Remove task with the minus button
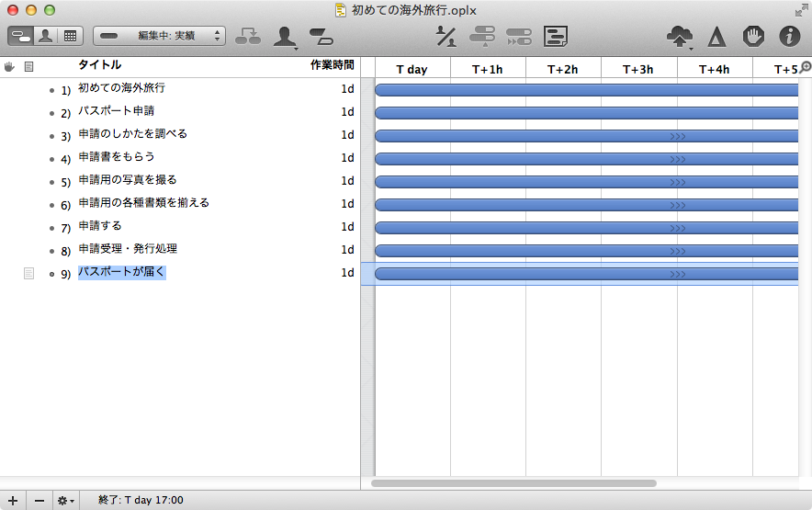 tap(39, 500)
